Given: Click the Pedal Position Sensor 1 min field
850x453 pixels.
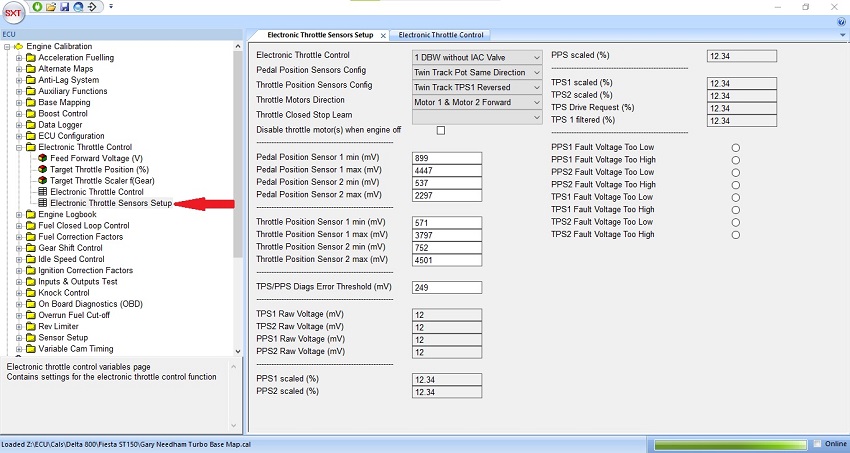Looking at the screenshot, I should pos(447,158).
